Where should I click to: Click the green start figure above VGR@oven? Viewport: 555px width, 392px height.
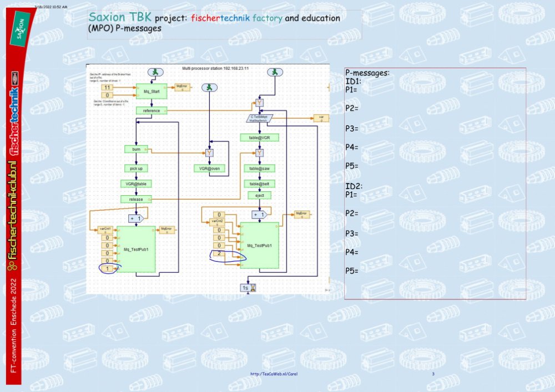pyautogui.click(x=210, y=87)
